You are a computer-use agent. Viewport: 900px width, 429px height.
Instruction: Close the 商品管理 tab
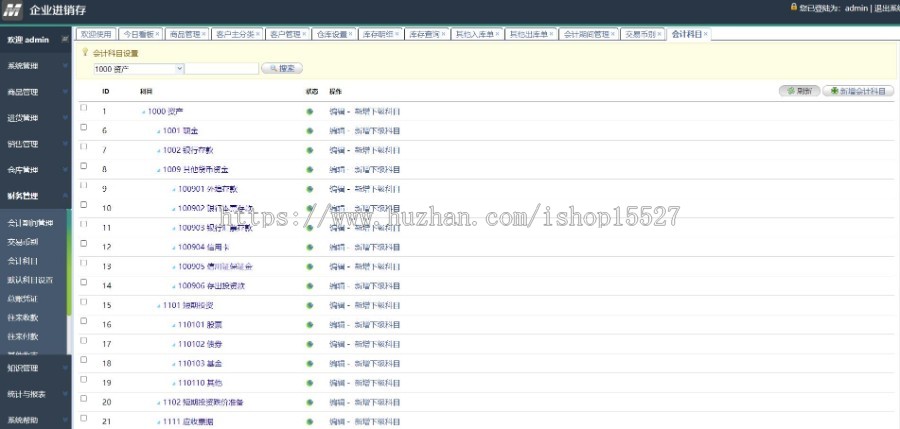coord(204,34)
